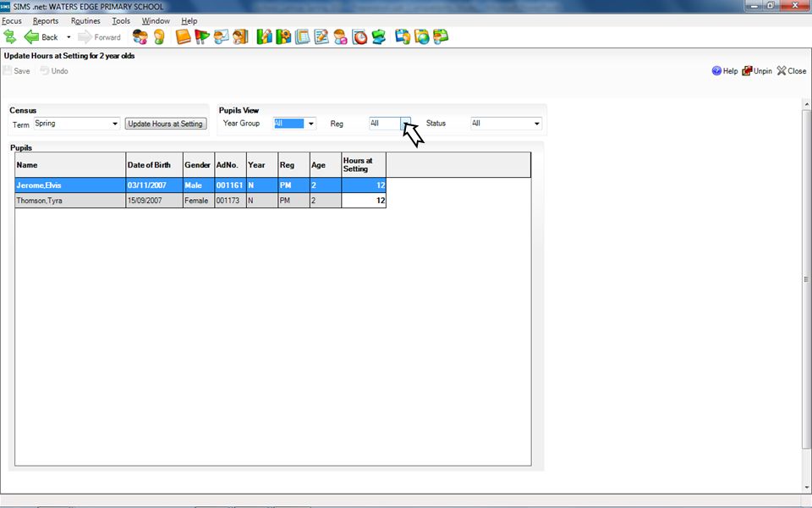The image size is (812, 508).
Task: Click the green books with pencil icon
Action: pos(264,36)
